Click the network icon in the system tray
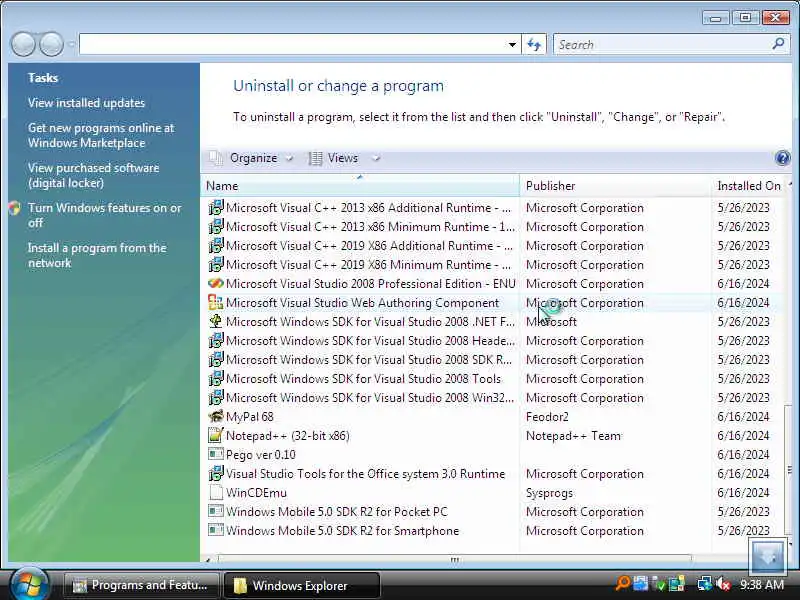Screen dimensions: 800x600 tap(705, 584)
